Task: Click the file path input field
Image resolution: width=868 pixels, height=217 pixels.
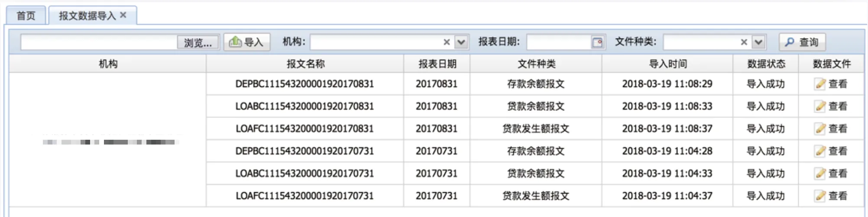Action: click(99, 42)
